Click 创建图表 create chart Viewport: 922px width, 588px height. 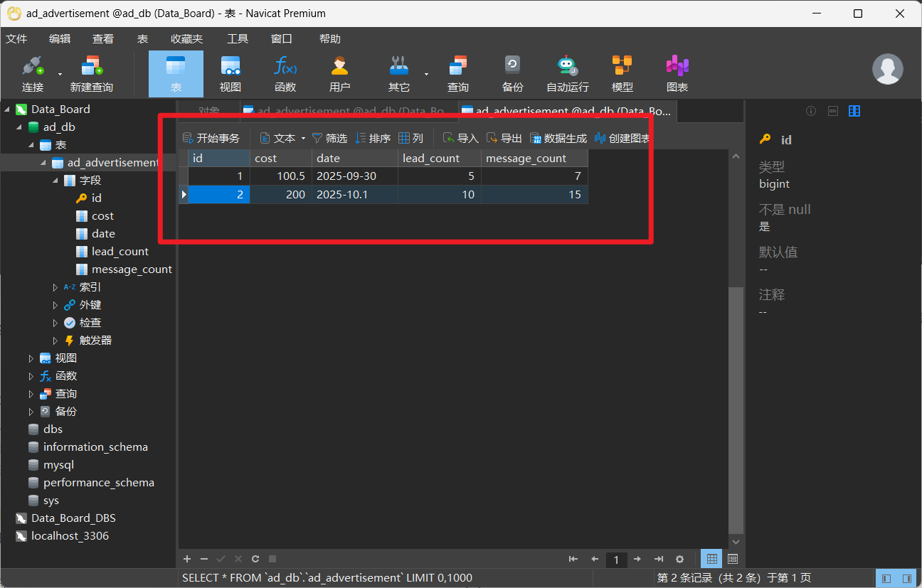(622, 138)
